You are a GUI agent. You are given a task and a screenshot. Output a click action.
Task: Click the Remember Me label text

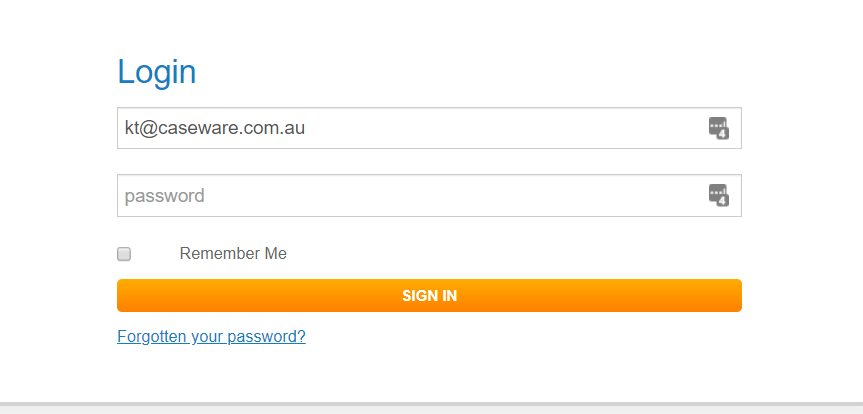coord(233,254)
